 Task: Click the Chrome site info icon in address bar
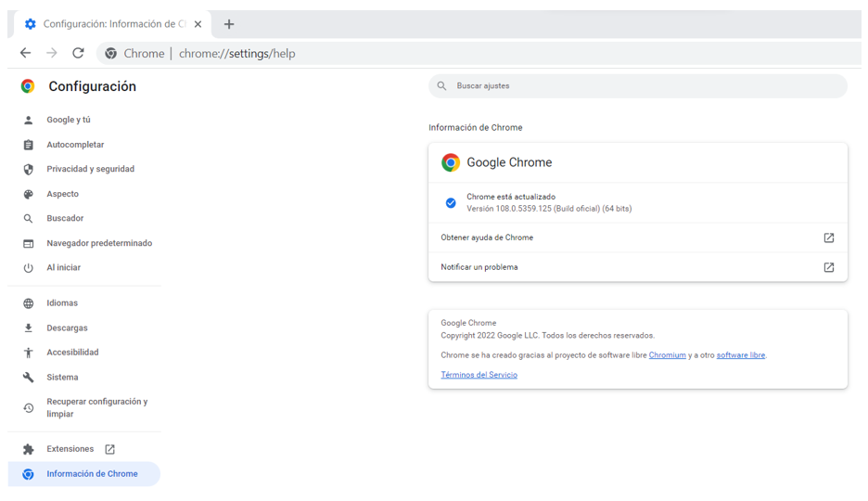tap(111, 54)
